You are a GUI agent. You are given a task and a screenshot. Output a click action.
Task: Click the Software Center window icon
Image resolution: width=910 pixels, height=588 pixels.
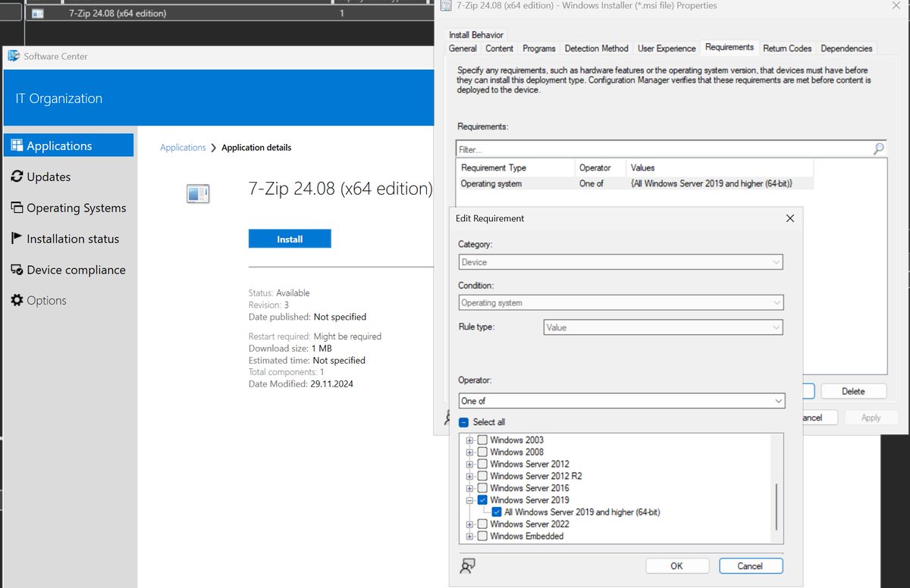(13, 56)
